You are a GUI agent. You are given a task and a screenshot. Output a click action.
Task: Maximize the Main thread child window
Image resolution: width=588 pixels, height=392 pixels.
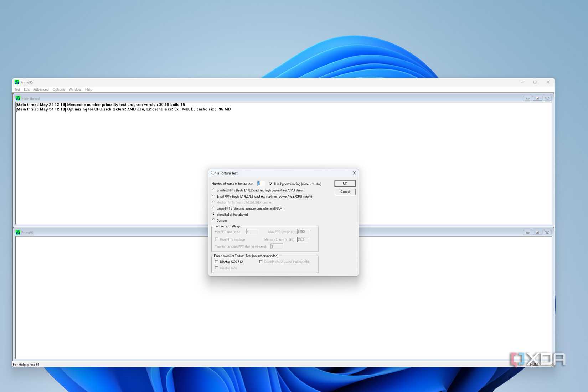pyautogui.click(x=537, y=98)
